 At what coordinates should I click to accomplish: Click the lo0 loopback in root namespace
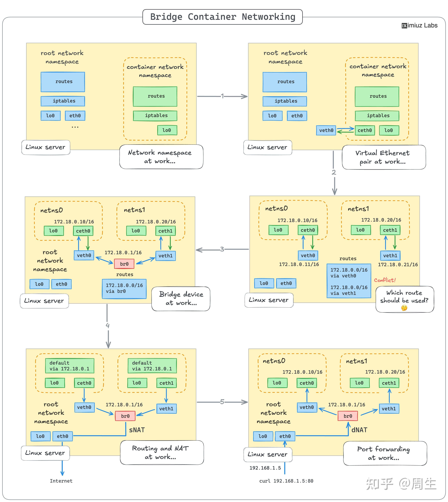(x=51, y=116)
